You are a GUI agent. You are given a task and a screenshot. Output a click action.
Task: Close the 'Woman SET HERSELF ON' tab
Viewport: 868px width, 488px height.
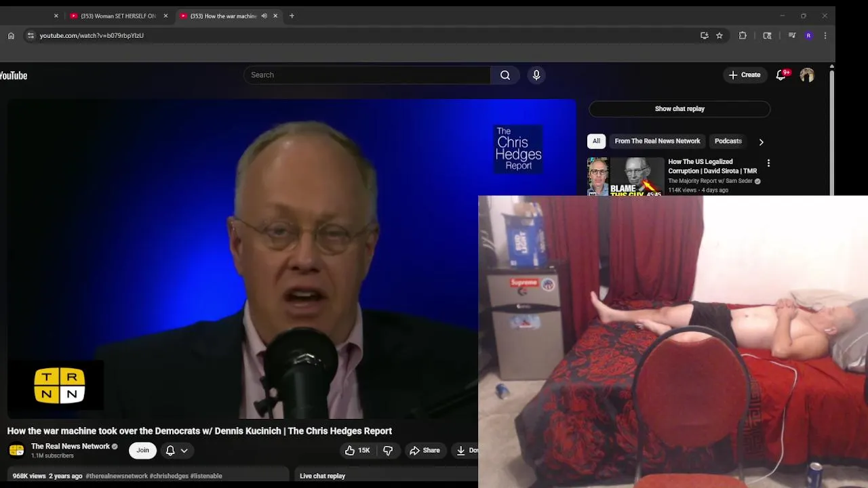(165, 16)
